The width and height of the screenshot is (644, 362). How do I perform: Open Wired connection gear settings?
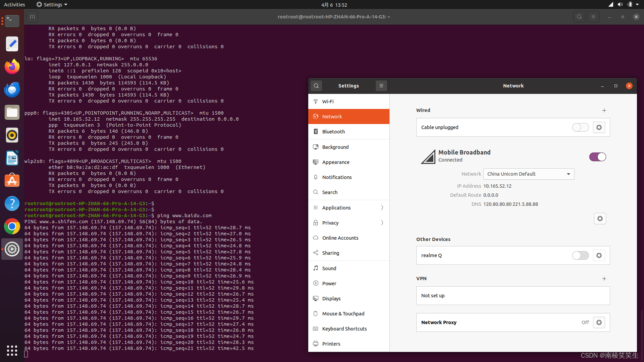(x=599, y=127)
